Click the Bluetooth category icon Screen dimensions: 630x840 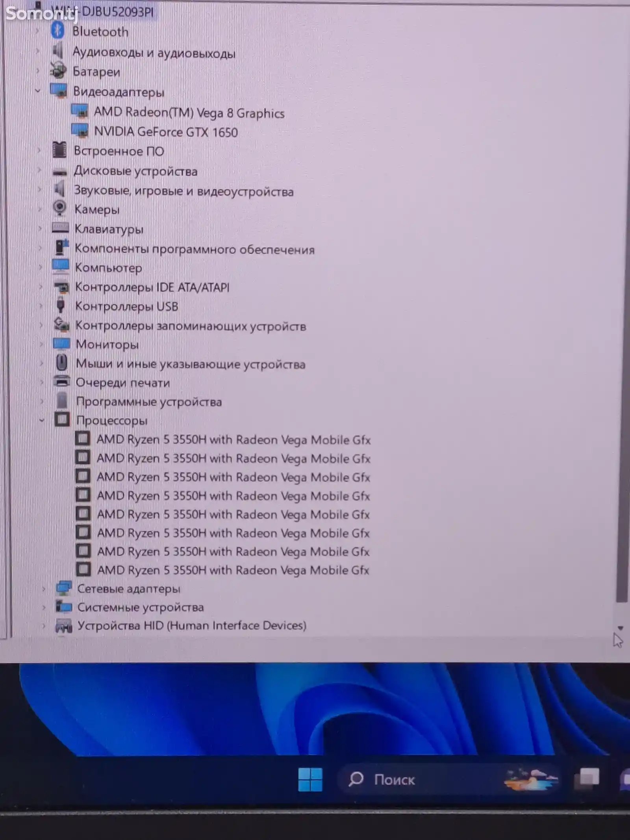58,31
